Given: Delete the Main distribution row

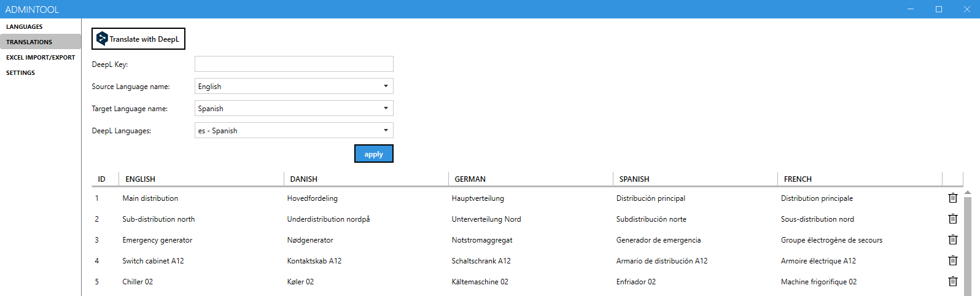Looking at the screenshot, I should pyautogui.click(x=952, y=198).
